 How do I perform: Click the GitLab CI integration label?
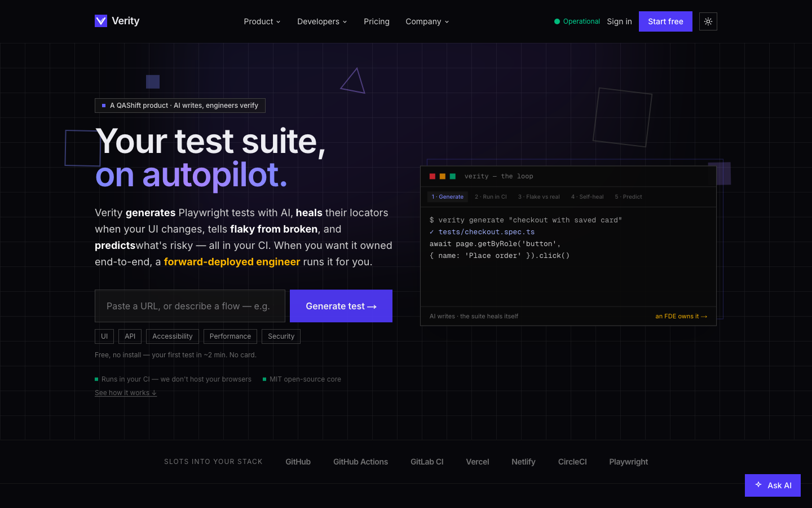click(x=427, y=462)
